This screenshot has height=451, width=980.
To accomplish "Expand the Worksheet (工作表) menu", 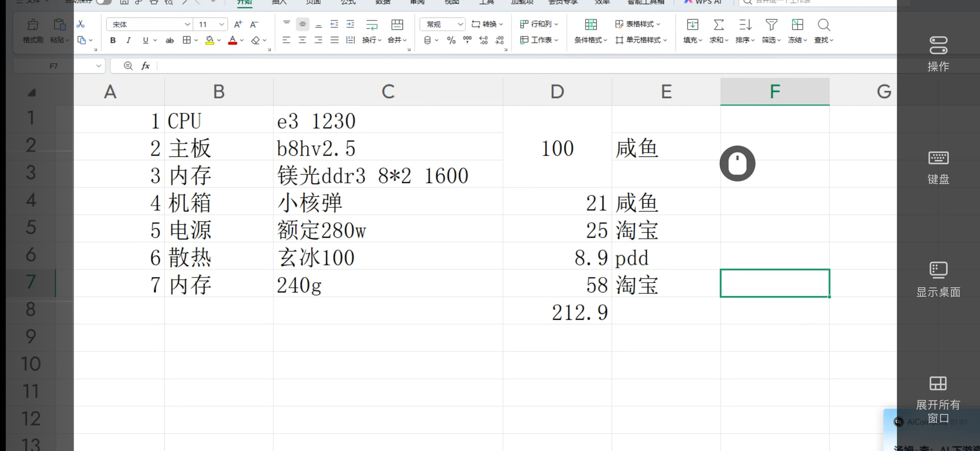I will [539, 40].
